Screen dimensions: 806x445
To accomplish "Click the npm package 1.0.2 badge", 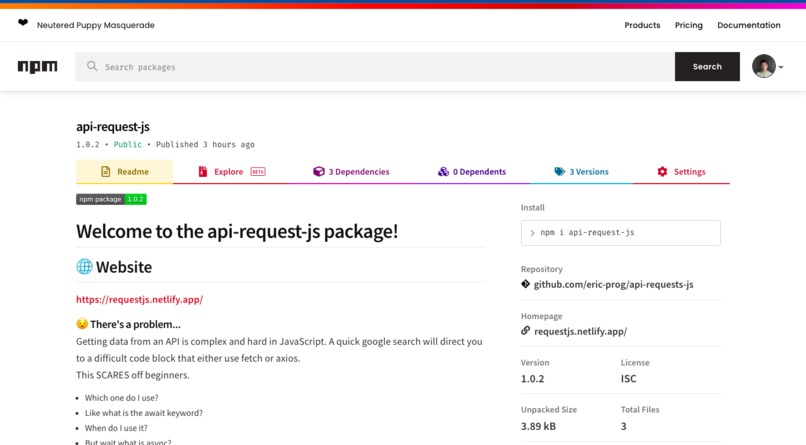I will pyautogui.click(x=112, y=199).
